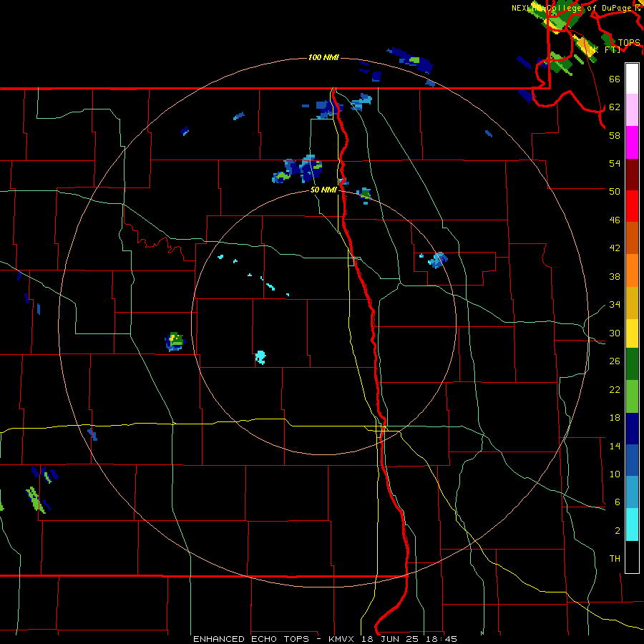The image size is (644, 644).
Task: Select the bright red legend swatch
Action: coord(632,206)
